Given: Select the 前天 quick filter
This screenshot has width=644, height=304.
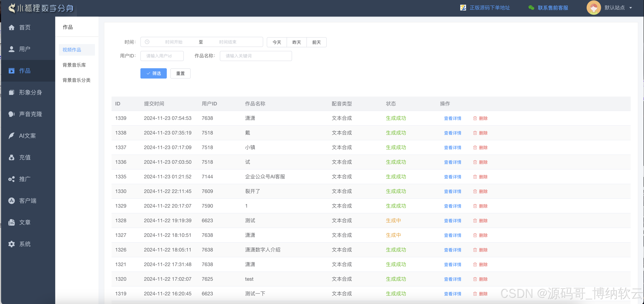Looking at the screenshot, I should [317, 42].
